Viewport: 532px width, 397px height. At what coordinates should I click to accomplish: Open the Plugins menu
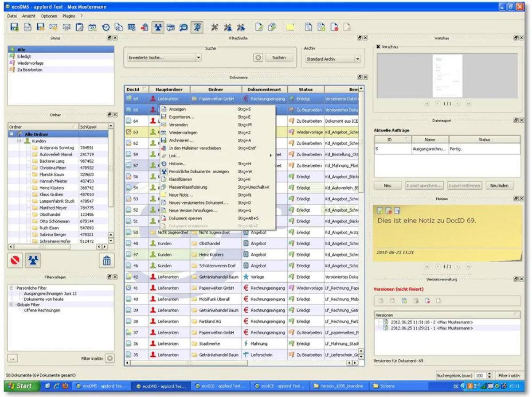pos(69,16)
